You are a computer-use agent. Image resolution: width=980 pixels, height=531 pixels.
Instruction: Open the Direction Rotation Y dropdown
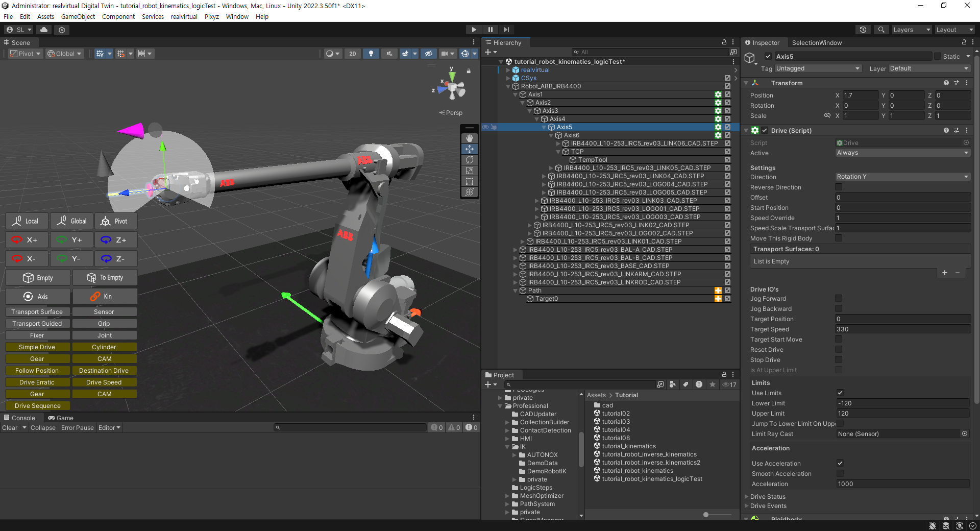pos(902,177)
